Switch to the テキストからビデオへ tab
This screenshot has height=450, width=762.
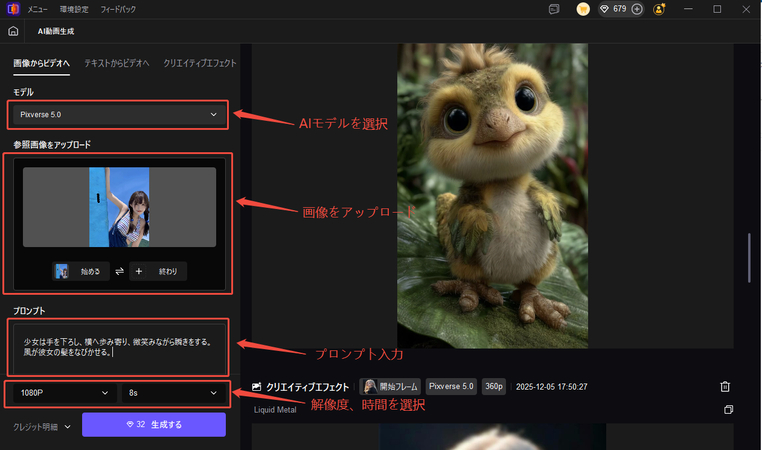pyautogui.click(x=117, y=63)
